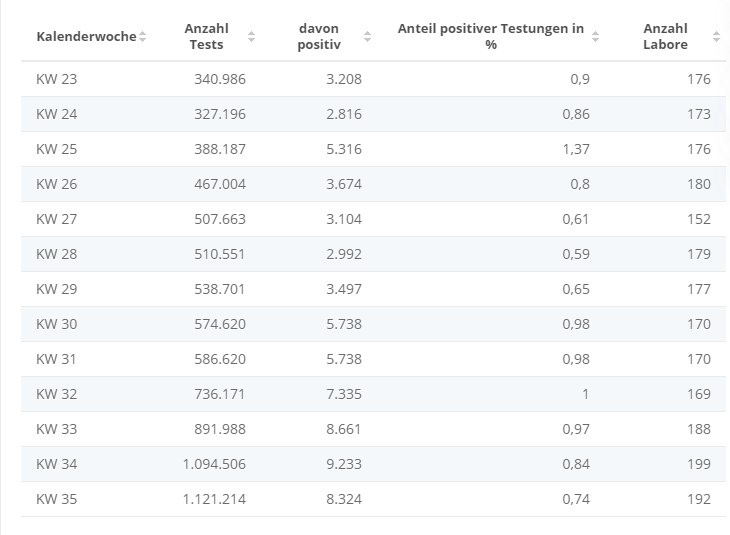The width and height of the screenshot is (730, 535).
Task: Click lab count 152 in KW 27
Action: (x=699, y=219)
